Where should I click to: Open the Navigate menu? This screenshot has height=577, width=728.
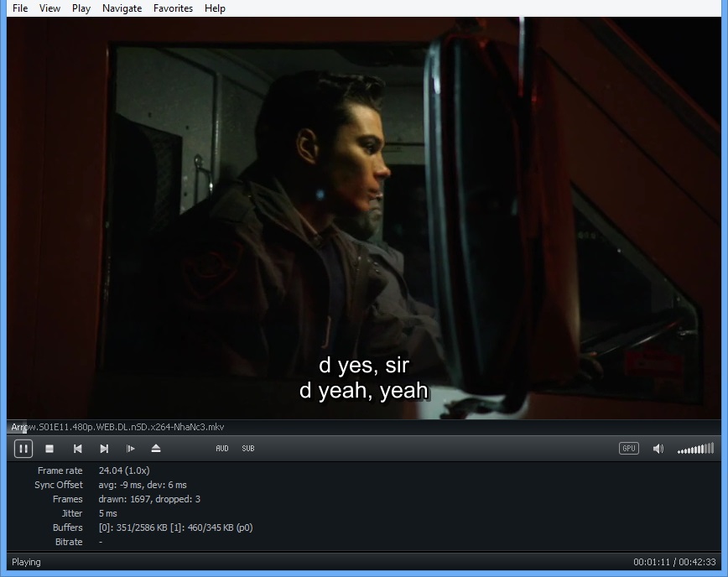click(x=122, y=8)
